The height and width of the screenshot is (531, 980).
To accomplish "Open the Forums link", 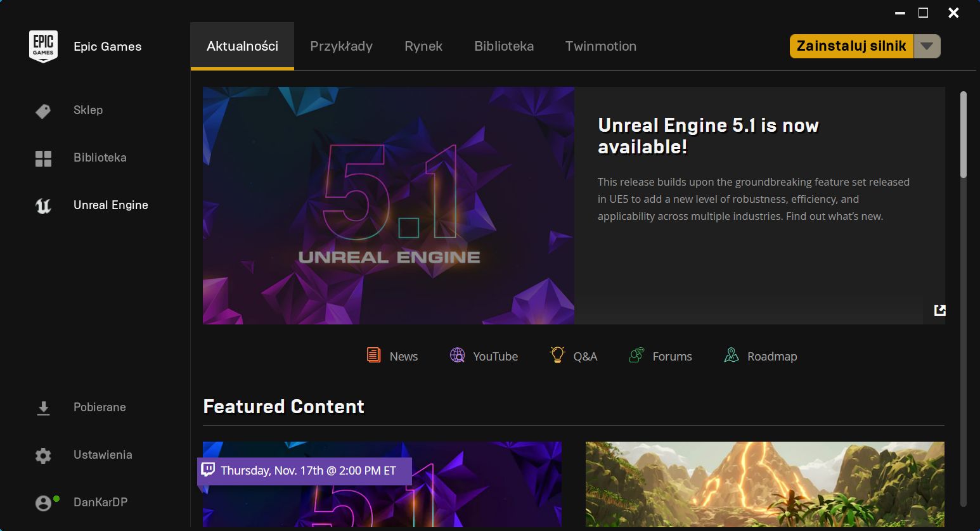I will coord(672,356).
